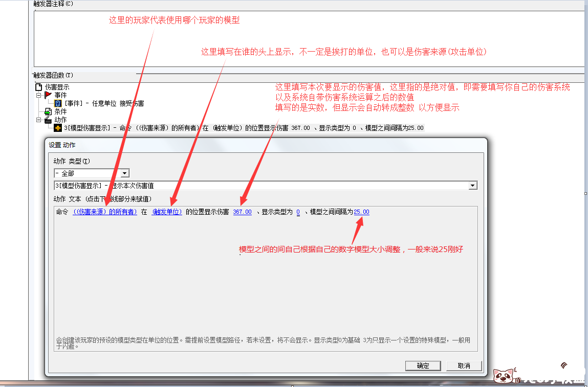Viewport: 588px width, 387px height.
Task: Click the green 条件 conditions icon
Action: 48,111
